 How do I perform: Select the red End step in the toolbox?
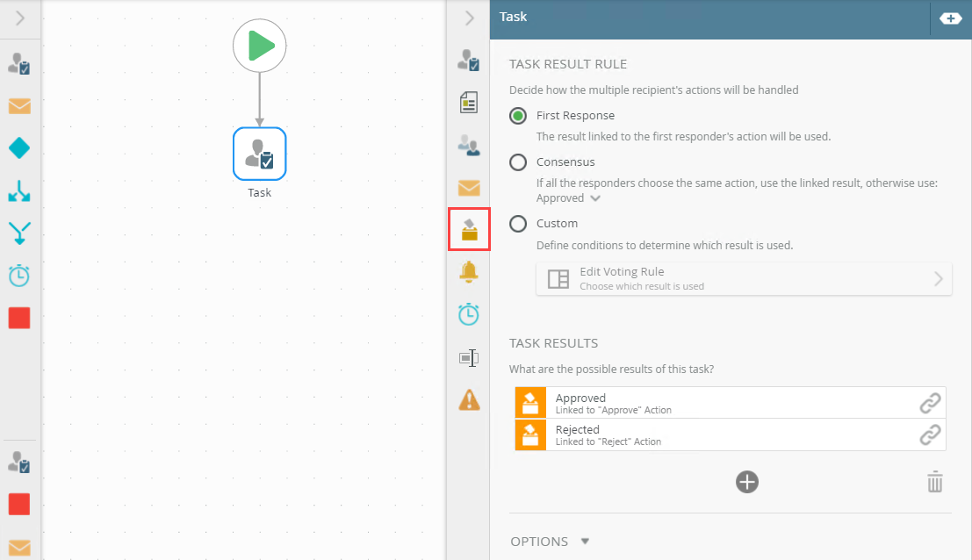pyautogui.click(x=19, y=318)
